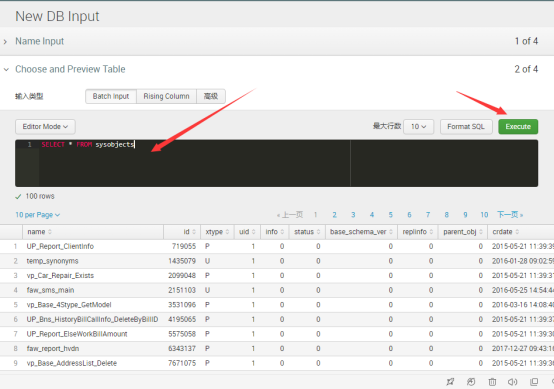Expand the Name Input section chevron

pos(5,42)
